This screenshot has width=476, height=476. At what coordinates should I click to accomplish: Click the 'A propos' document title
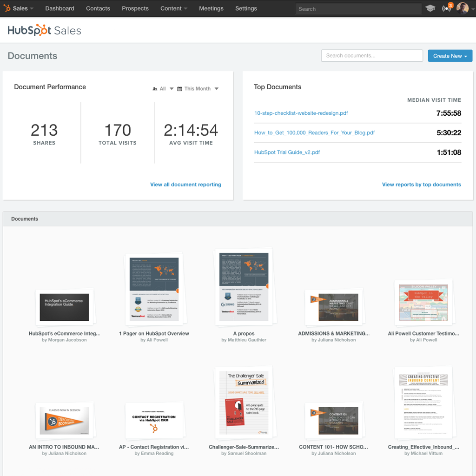coord(244,334)
